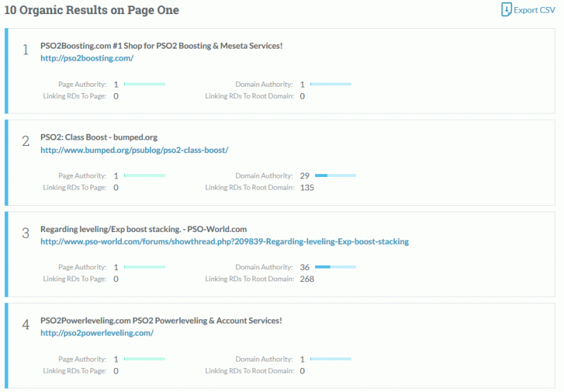Open the pso2boosting.com URL link
This screenshot has height=392, width=564.
click(87, 58)
